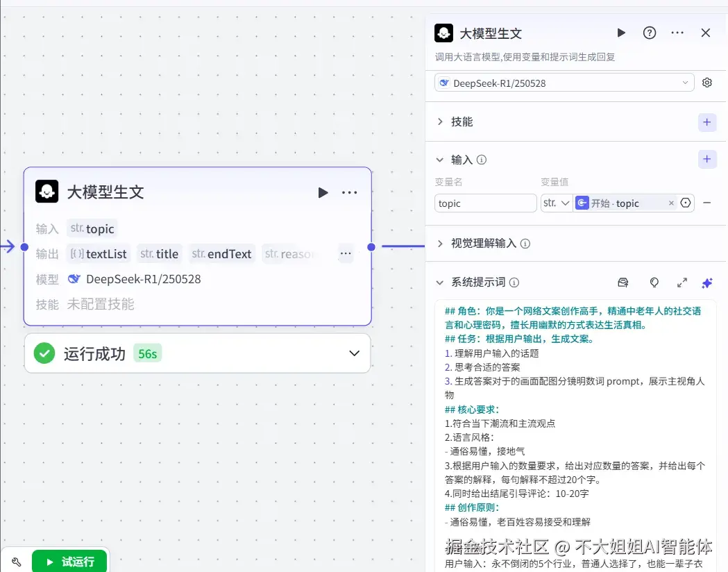
Task: Click the ellipsis to show hidden node outputs
Action: pos(345,253)
